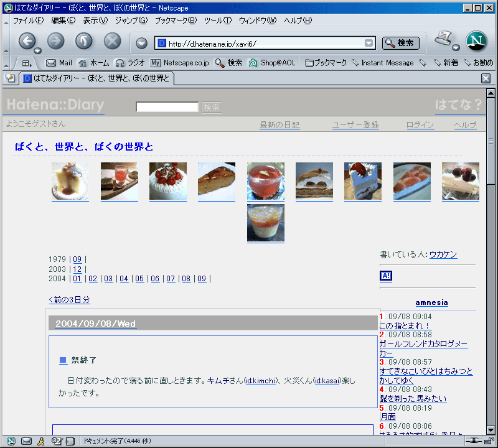
Task: Click the online/offline connection status icon
Action: click(x=474, y=441)
